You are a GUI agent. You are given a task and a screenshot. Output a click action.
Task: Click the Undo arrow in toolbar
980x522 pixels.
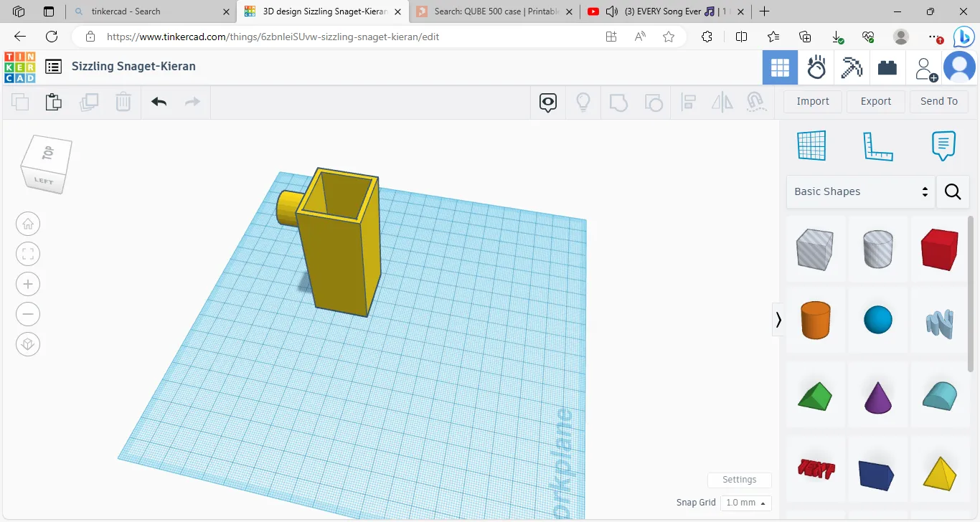[x=159, y=102]
